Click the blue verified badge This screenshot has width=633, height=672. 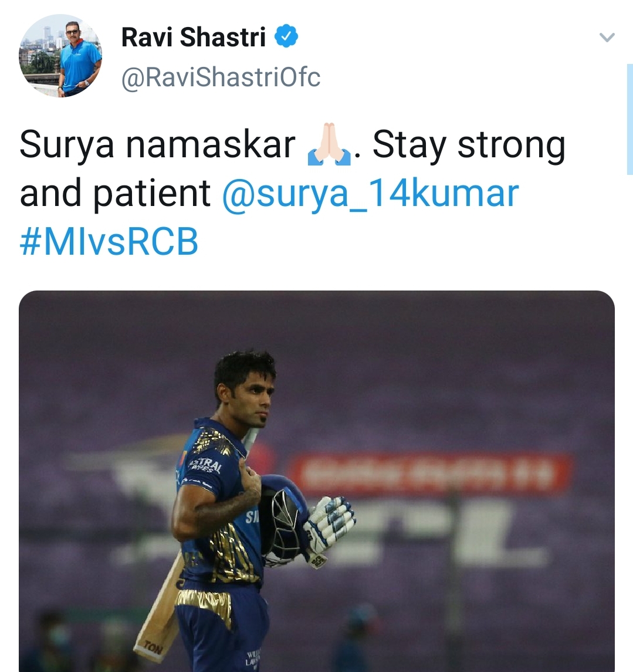(x=286, y=36)
